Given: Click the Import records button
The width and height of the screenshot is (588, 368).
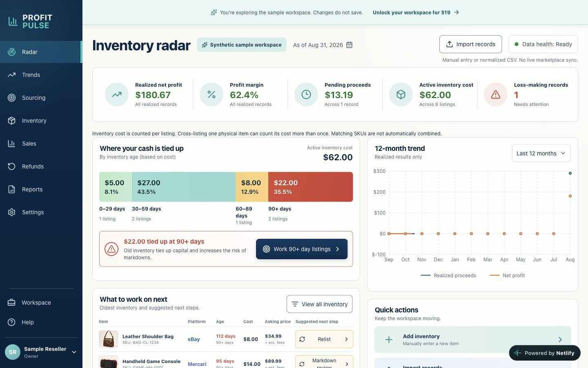Looking at the screenshot, I should pos(470,44).
